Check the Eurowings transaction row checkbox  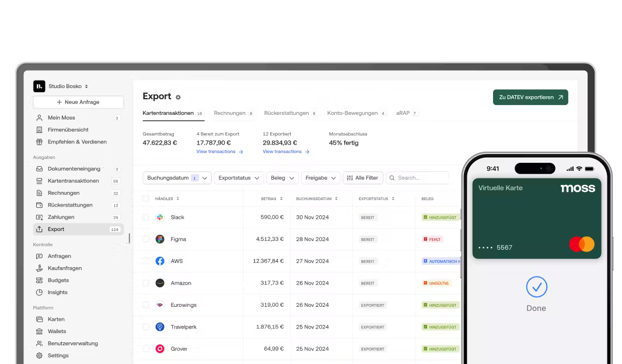(x=146, y=305)
